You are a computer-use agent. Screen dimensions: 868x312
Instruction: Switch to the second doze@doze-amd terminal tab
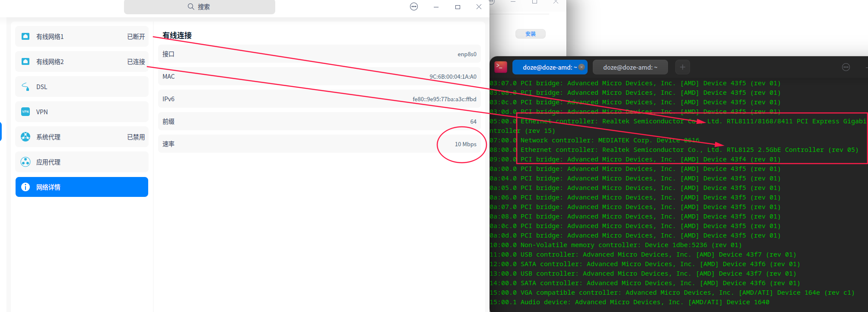point(630,67)
